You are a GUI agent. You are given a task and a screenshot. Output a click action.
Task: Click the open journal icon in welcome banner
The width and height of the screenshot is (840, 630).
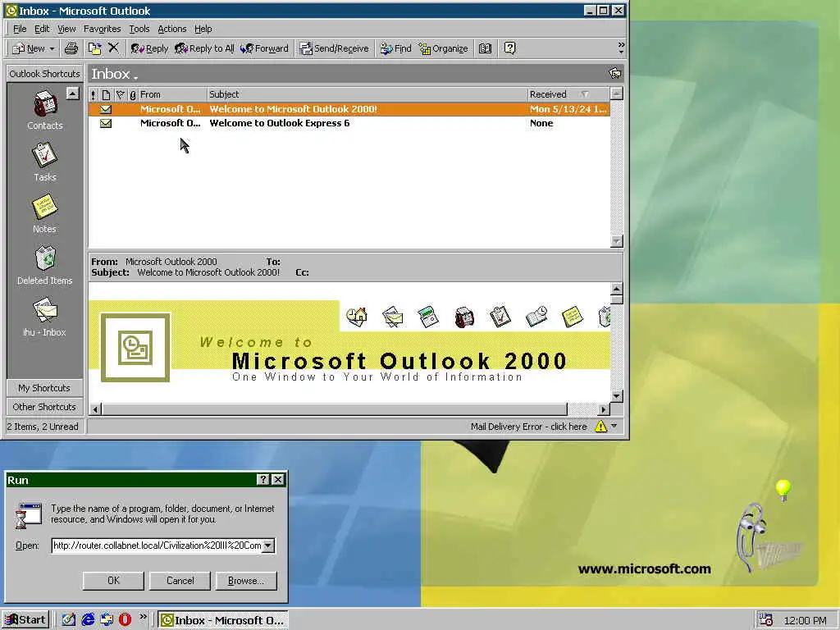pyautogui.click(x=536, y=316)
